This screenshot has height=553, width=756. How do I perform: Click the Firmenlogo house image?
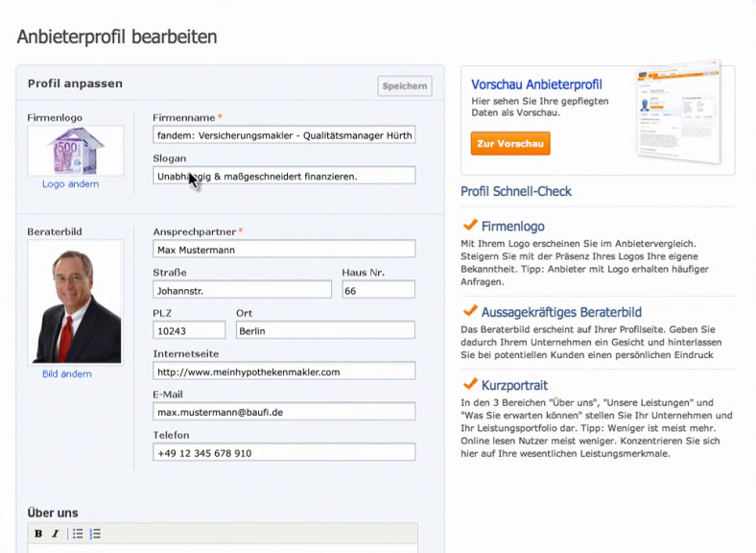[x=75, y=151]
